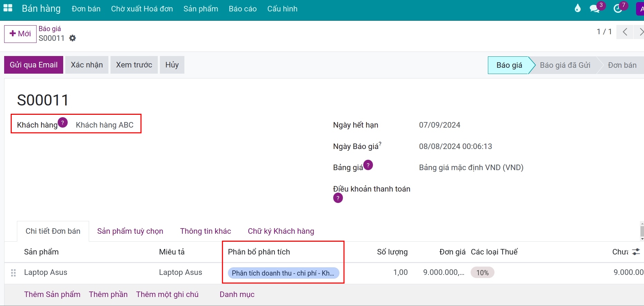Image resolution: width=644 pixels, height=306 pixels.
Task: Select the Báo giá đã Gửi stage
Action: click(x=565, y=65)
